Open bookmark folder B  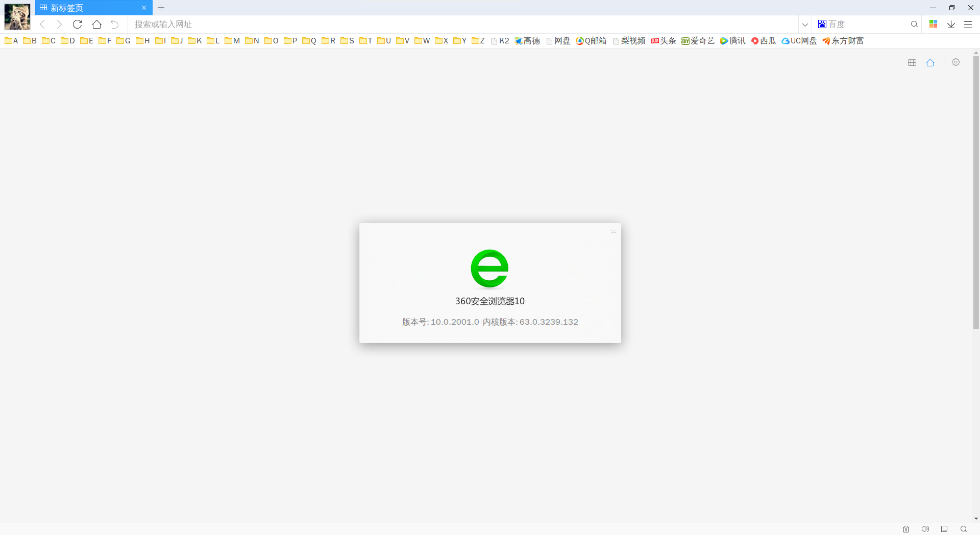[x=30, y=40]
